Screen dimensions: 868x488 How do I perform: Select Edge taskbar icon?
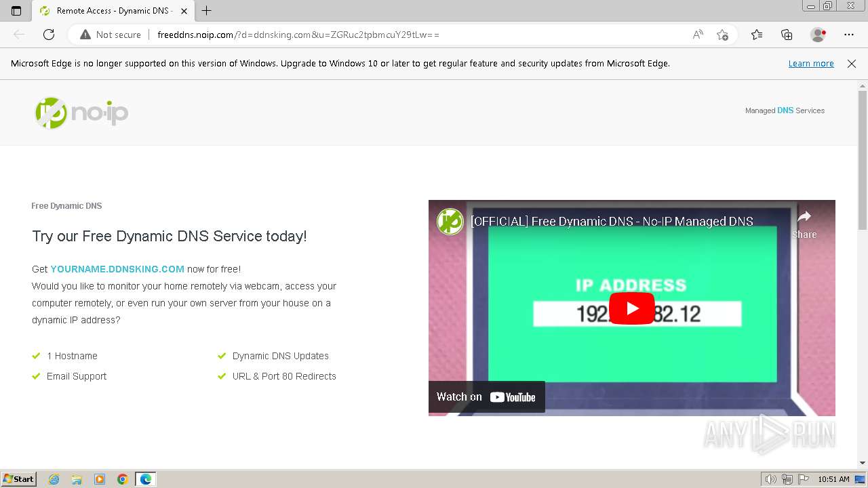[x=146, y=479]
